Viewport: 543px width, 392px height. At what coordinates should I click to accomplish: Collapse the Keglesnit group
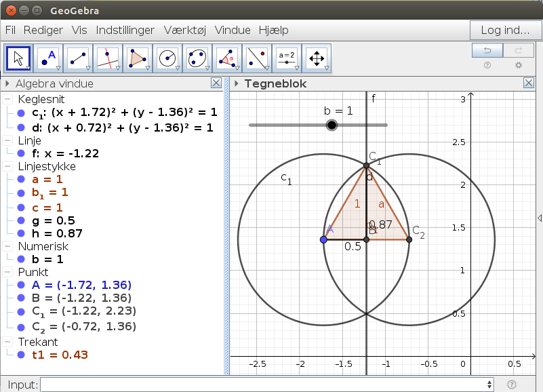(7, 99)
